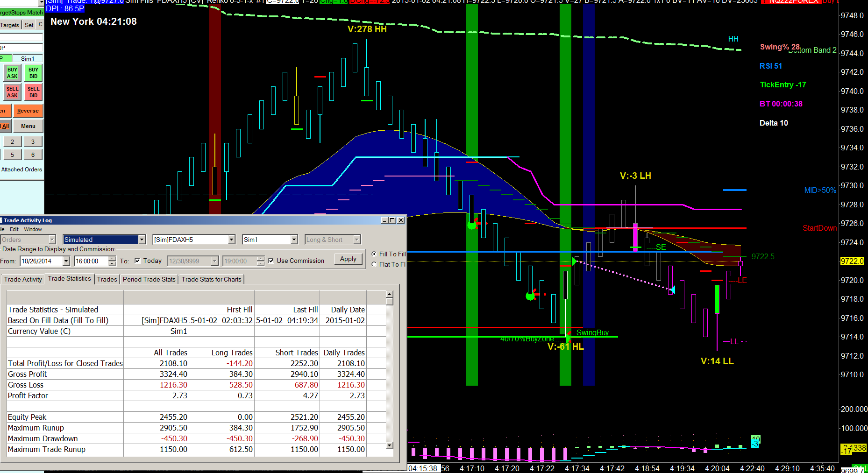Increase the From time with spinner arrow
Image resolution: width=868 pixels, height=473 pixels.
112,259
